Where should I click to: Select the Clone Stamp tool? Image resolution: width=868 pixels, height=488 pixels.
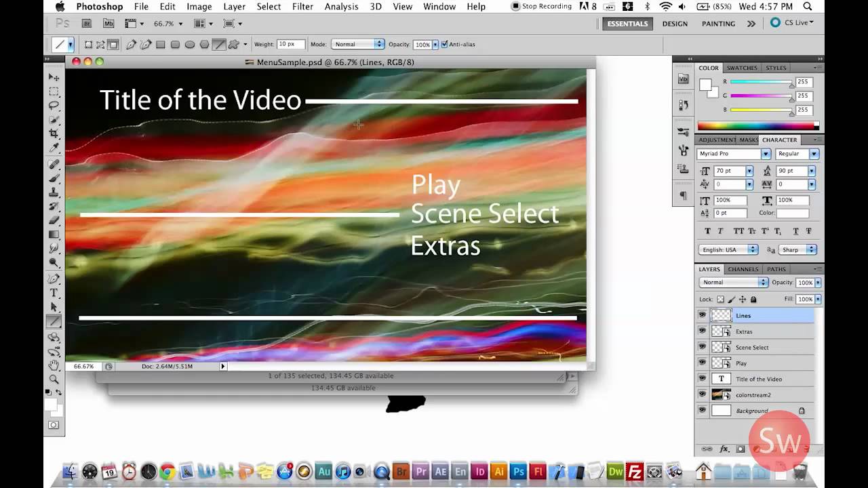54,192
